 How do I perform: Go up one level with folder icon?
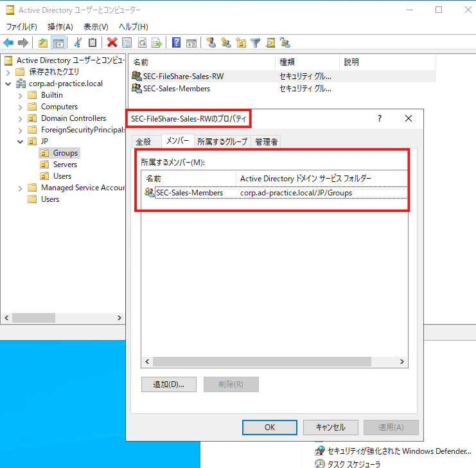pyautogui.click(x=43, y=43)
